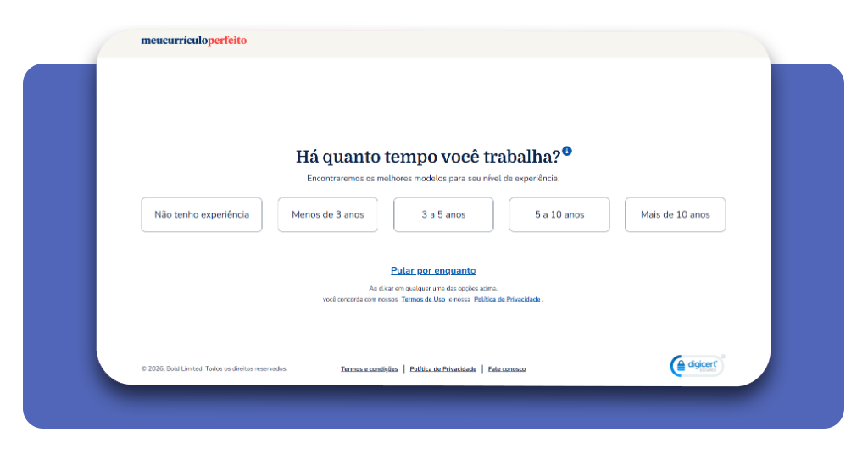Choose the 'Mais de 10 anos' option
868x454 pixels.
point(675,214)
